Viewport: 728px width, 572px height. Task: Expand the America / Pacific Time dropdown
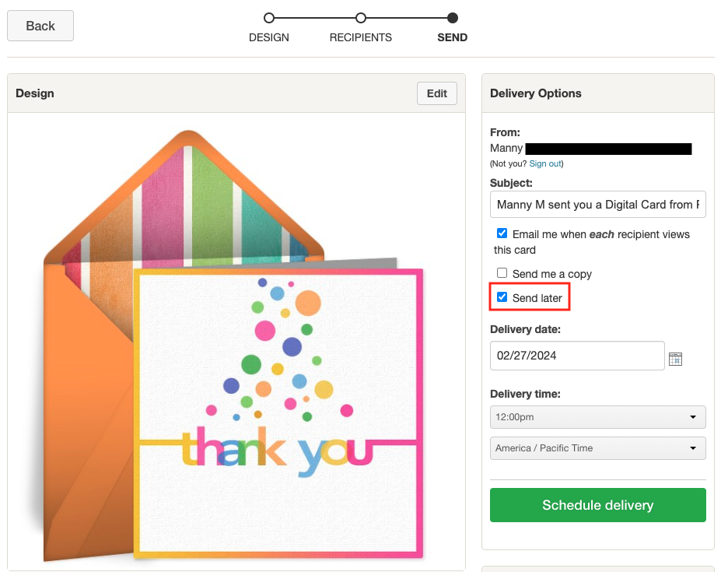point(597,448)
